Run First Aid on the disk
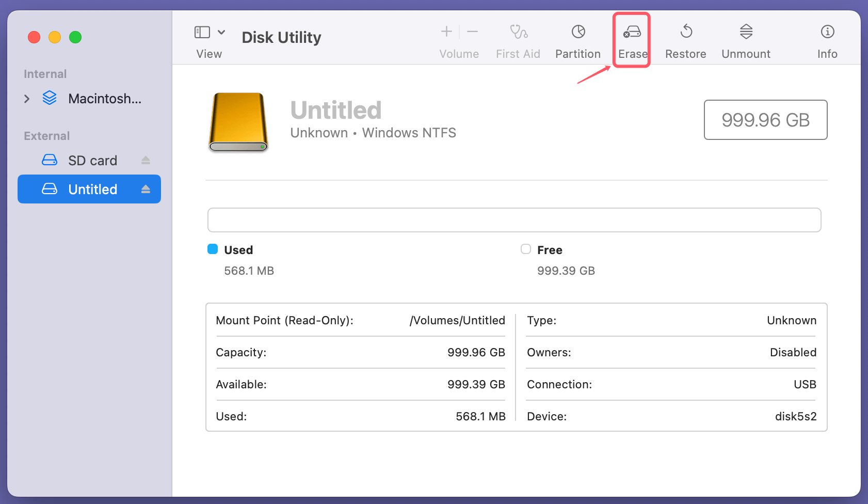This screenshot has height=504, width=868. click(x=518, y=33)
